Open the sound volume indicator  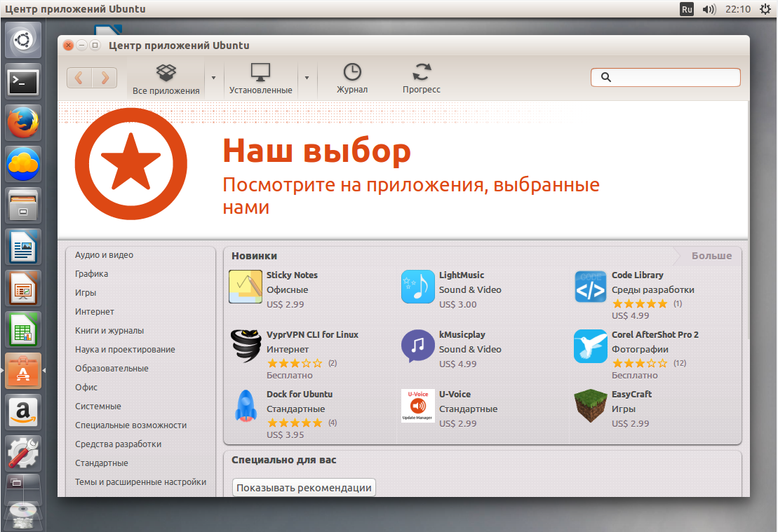pos(709,9)
